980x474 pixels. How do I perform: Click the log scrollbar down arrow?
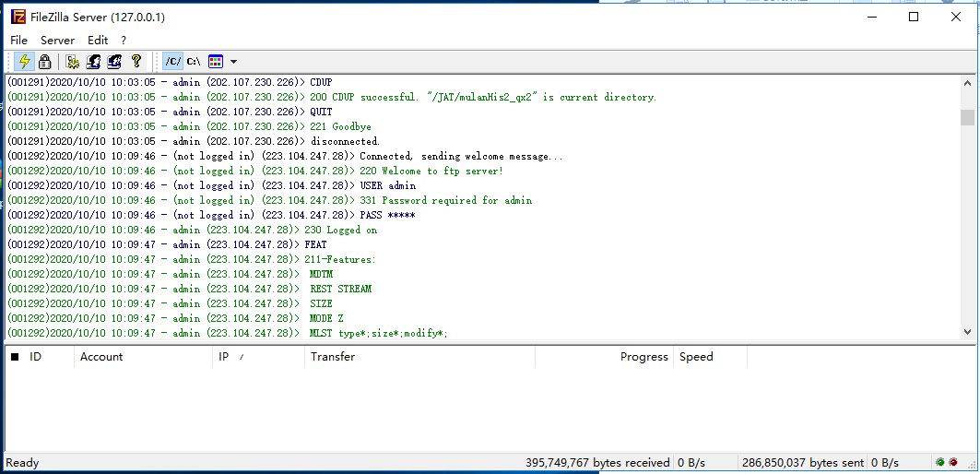967,332
